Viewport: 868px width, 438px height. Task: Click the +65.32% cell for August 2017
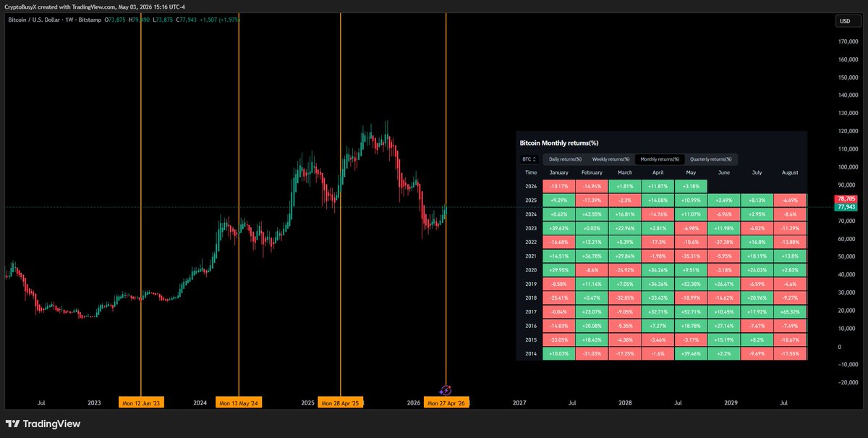790,312
